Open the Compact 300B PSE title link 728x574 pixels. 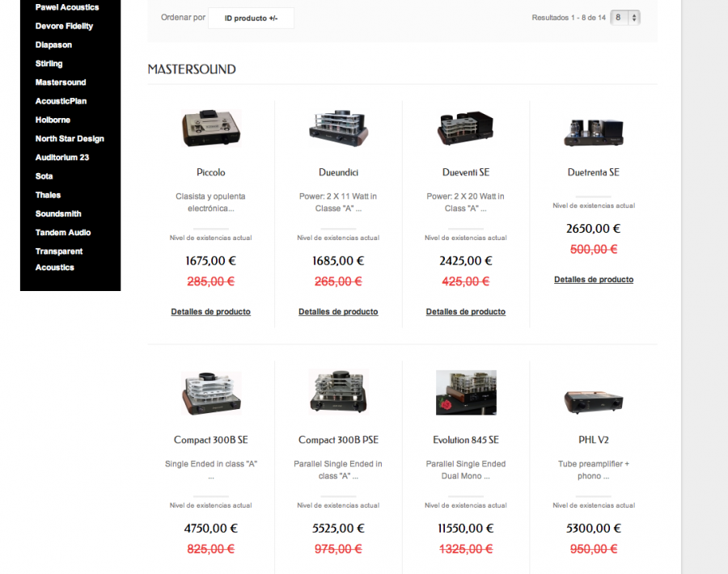pyautogui.click(x=338, y=440)
